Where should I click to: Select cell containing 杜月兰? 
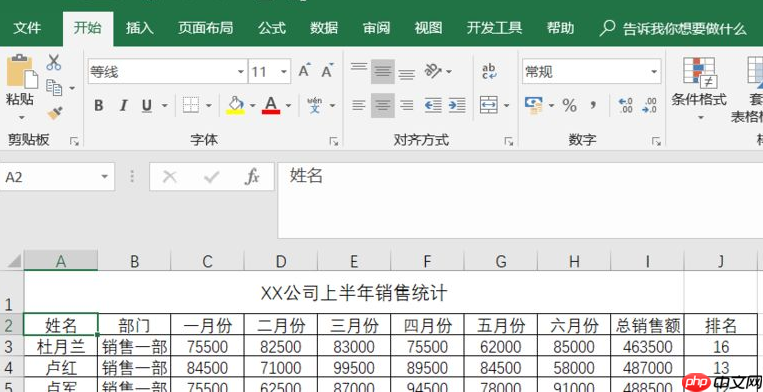pyautogui.click(x=61, y=346)
